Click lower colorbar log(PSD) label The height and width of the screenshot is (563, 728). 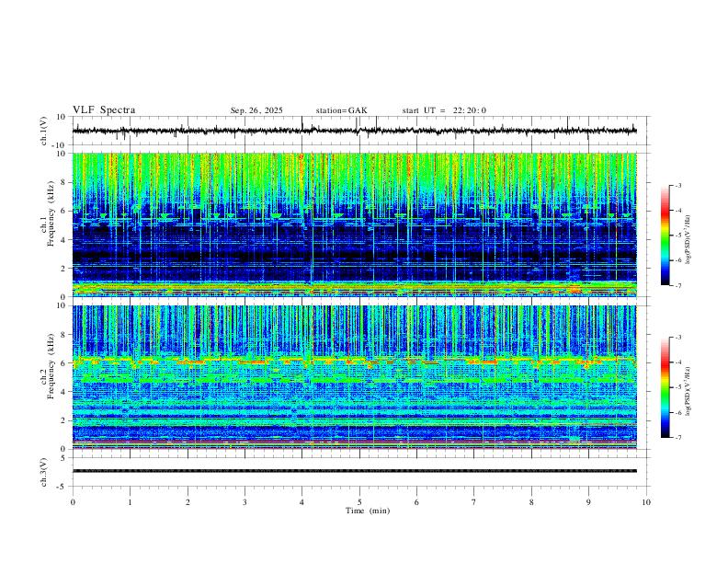pyautogui.click(x=688, y=391)
